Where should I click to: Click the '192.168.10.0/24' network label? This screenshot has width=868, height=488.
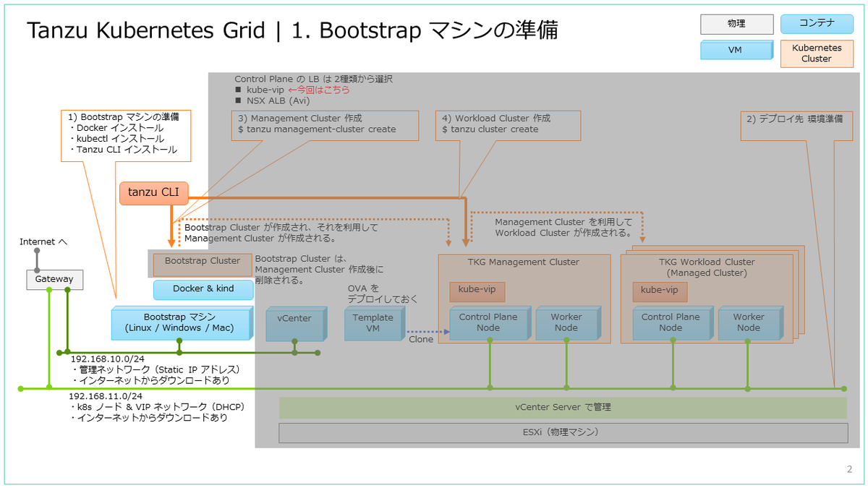[x=107, y=359]
